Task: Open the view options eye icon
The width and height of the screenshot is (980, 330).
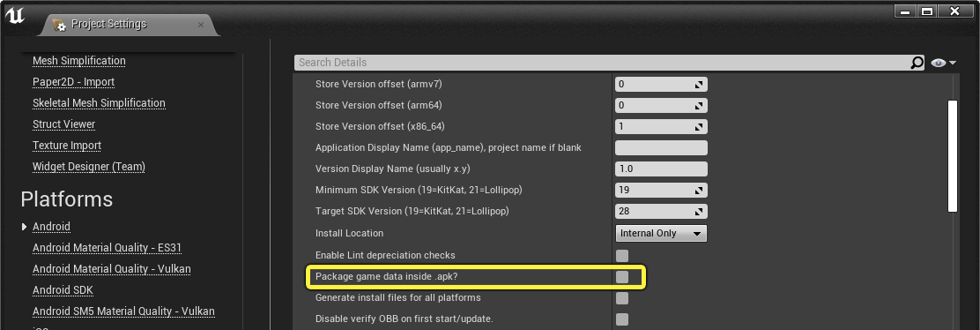Action: pos(938,63)
